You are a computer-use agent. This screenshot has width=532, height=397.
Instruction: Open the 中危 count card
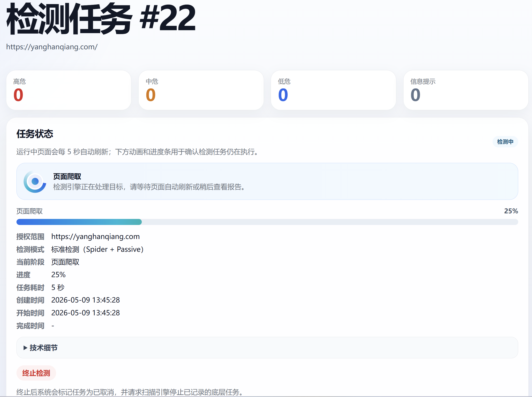pos(201,90)
